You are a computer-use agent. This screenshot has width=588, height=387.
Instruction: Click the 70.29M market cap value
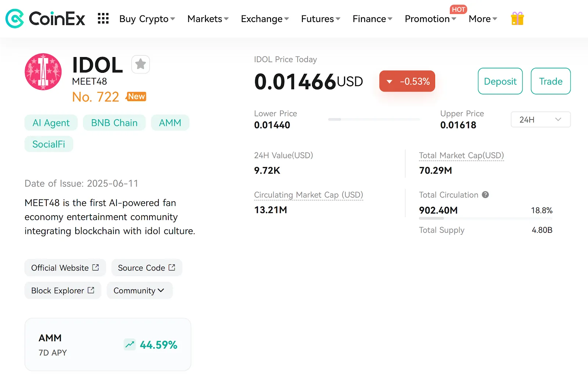pyautogui.click(x=435, y=170)
